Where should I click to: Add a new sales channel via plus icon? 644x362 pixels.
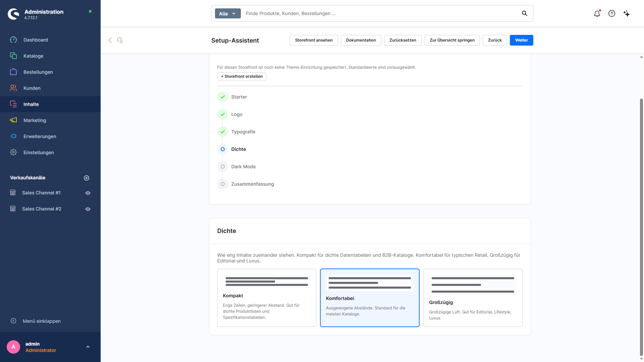coord(87,178)
